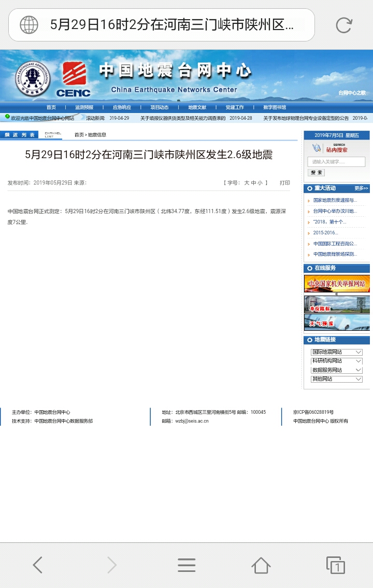Click the 重大活动 section header icon
Viewport: 373px width, 588px height.
pyautogui.click(x=310, y=188)
